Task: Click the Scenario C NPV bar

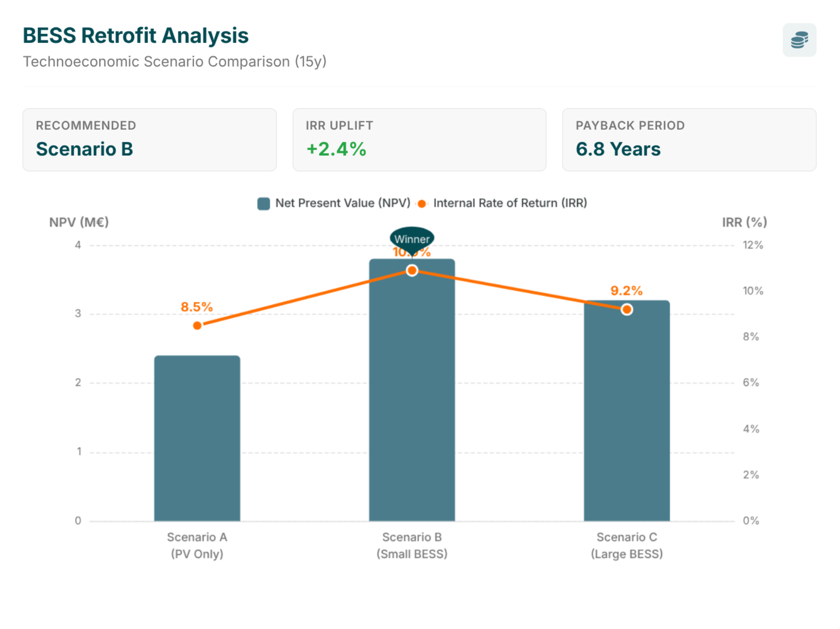Action: (626, 414)
